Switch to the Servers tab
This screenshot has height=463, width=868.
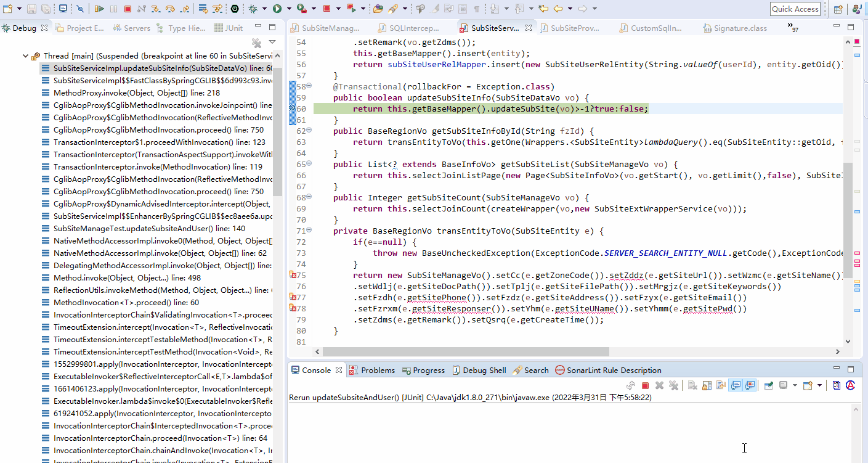coord(131,28)
